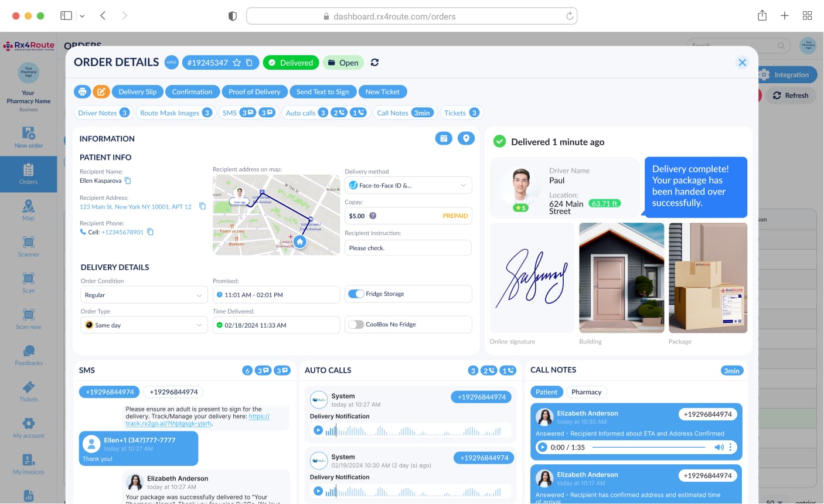824x504 pixels.
Task: Switch to the Pharmacy call notes tab
Action: pos(586,392)
